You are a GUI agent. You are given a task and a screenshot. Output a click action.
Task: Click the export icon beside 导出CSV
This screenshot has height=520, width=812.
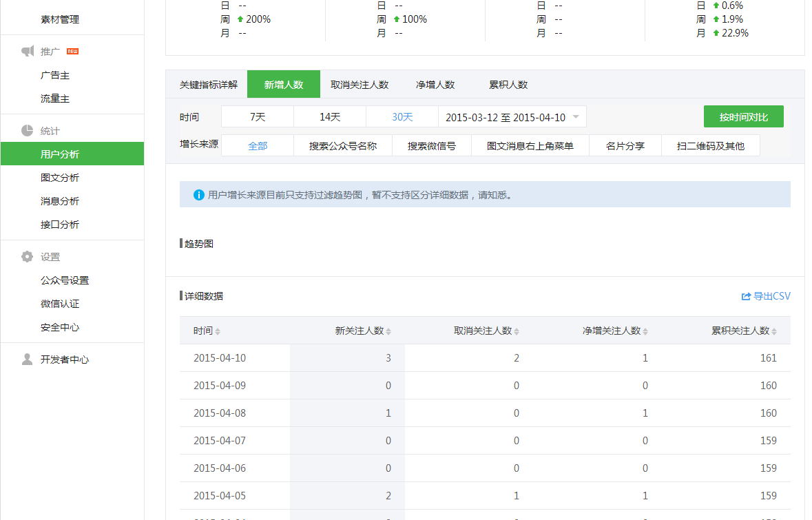745,296
